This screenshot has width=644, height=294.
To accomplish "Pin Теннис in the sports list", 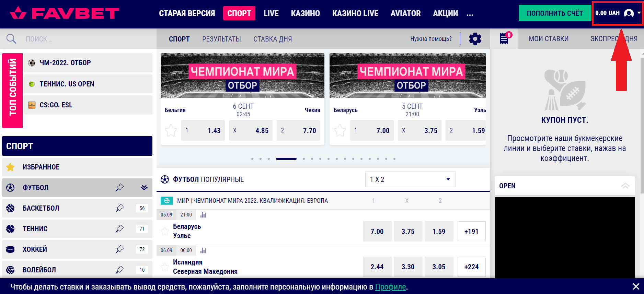I will [119, 229].
